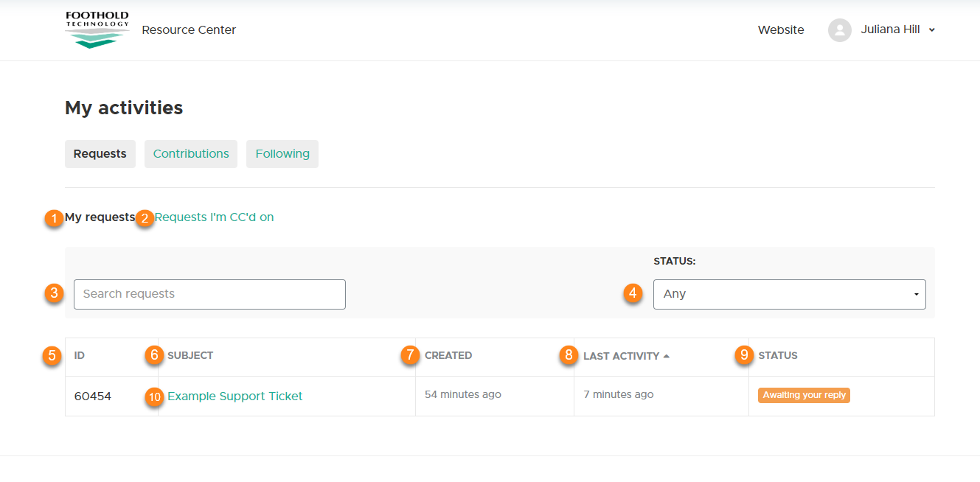
Task: Switch to the Following tab
Action: 282,154
